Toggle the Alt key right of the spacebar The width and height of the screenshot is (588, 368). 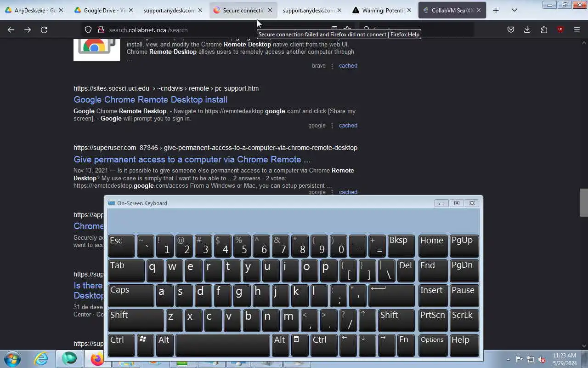coord(280,345)
